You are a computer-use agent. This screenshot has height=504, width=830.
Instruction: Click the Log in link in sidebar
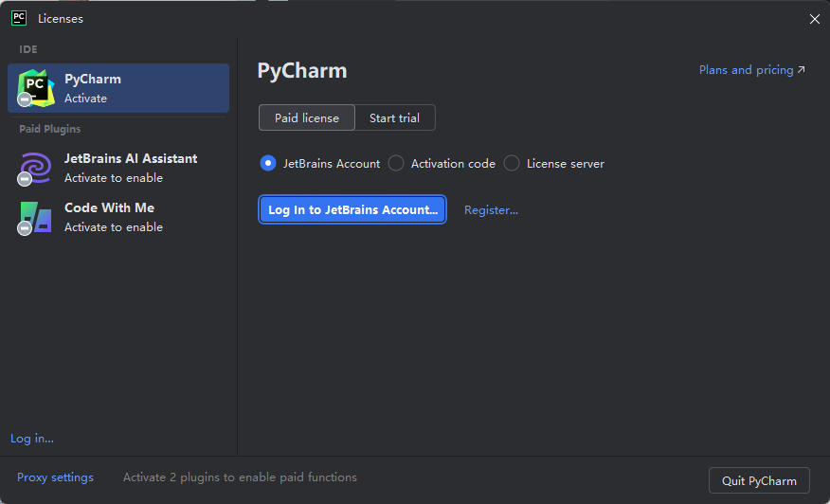pyautogui.click(x=32, y=439)
